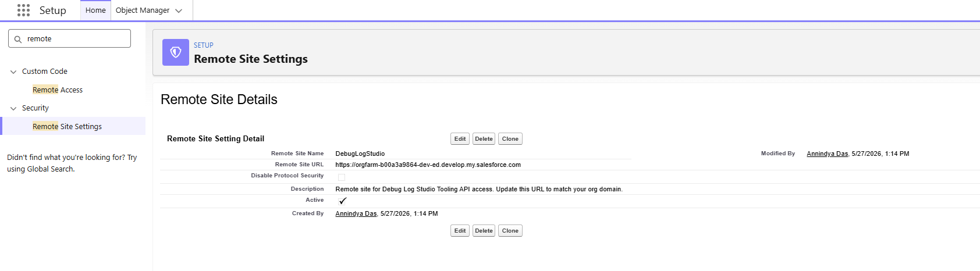Click the Remote Site Settings shield icon
The height and width of the screenshot is (271, 980).
pos(175,52)
